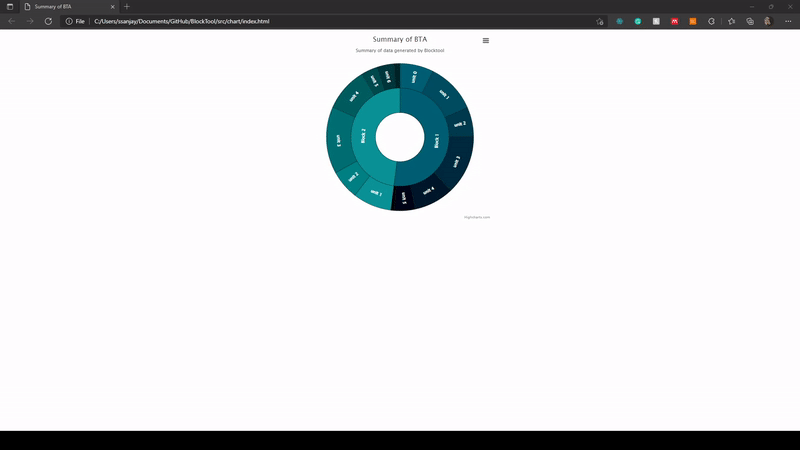Image resolution: width=800 pixels, height=450 pixels.
Task: Add this page to favorites
Action: (599, 21)
